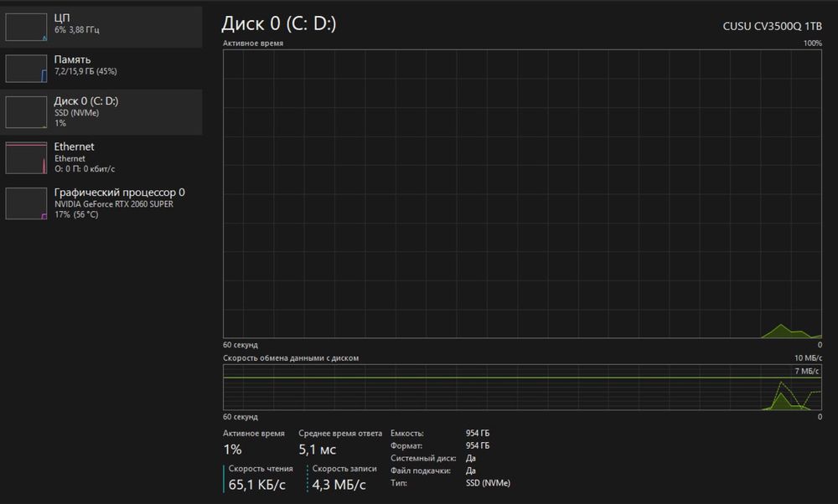838x504 pixels.
Task: Open the Графический процессор 0 graph thumbnail
Action: click(26, 203)
